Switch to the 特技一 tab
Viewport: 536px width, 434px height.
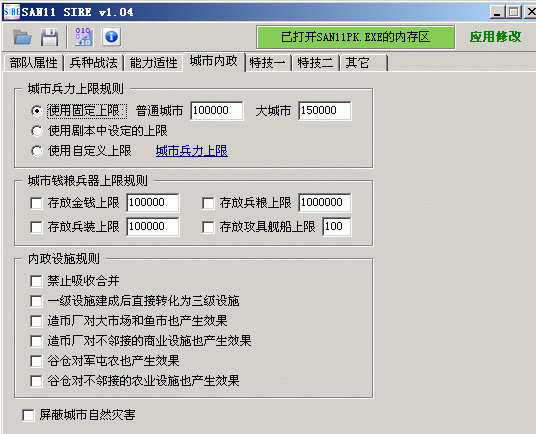[267, 63]
